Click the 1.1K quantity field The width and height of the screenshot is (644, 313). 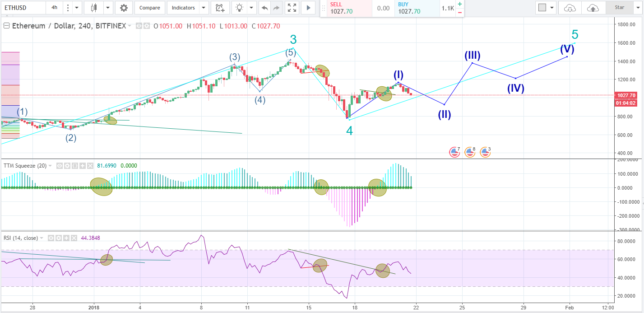(x=447, y=8)
